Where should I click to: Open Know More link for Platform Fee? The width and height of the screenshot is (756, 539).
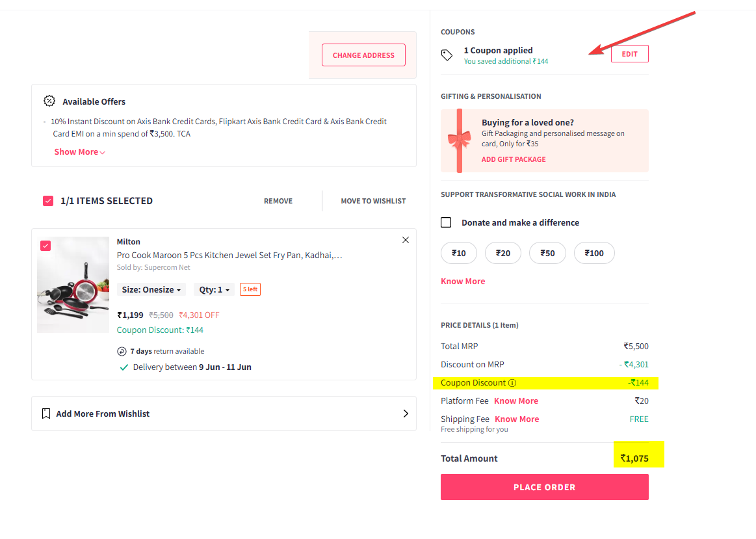516,401
